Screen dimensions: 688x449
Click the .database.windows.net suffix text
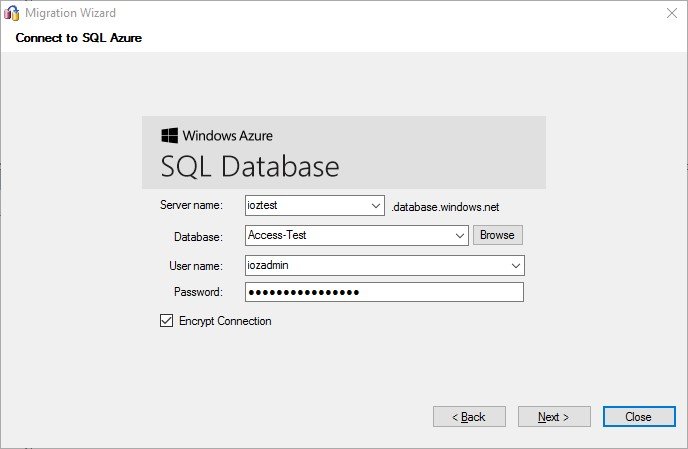(445, 207)
